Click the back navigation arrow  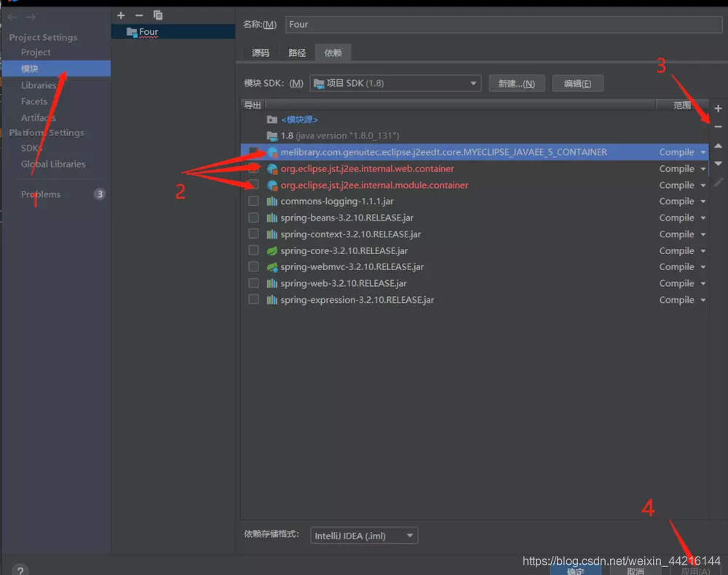click(x=12, y=17)
